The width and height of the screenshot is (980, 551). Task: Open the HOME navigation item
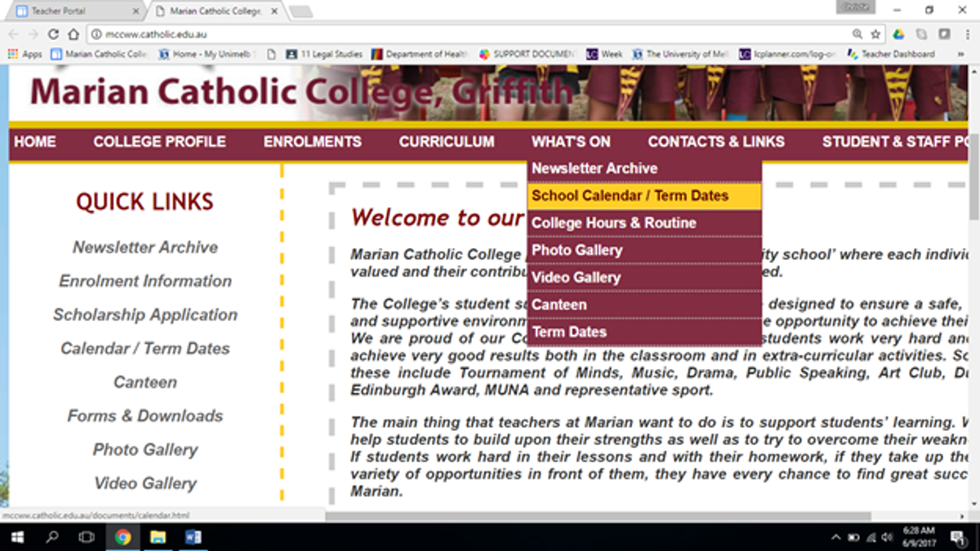pos(35,142)
